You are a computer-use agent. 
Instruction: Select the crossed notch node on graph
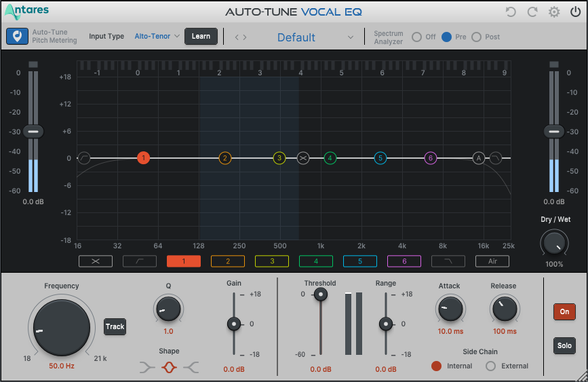(303, 158)
